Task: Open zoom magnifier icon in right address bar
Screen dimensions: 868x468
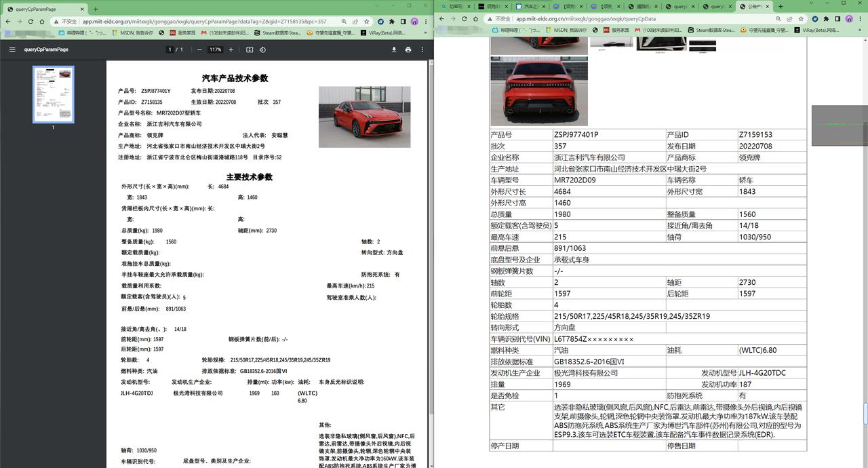Action: click(x=778, y=19)
